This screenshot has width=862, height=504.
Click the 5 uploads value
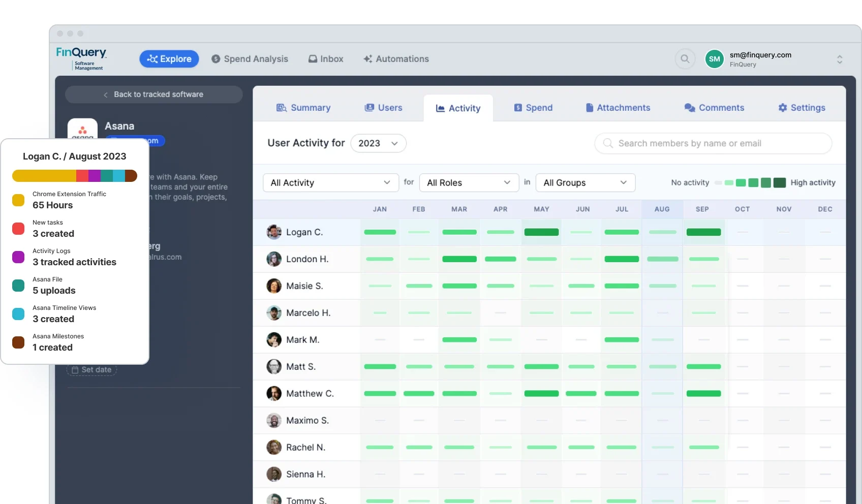point(54,291)
